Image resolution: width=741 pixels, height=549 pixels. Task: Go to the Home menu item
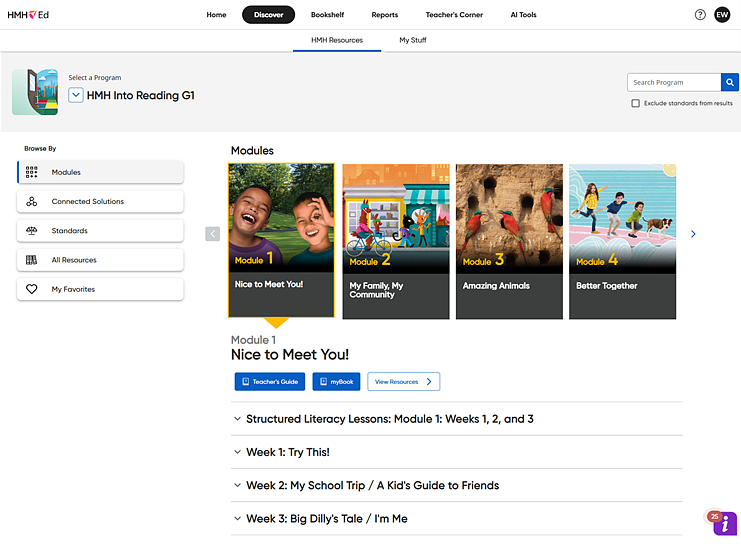coord(216,15)
